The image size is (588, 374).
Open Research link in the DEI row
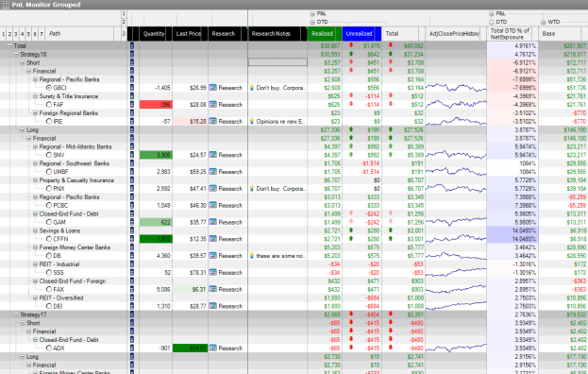pos(230,306)
